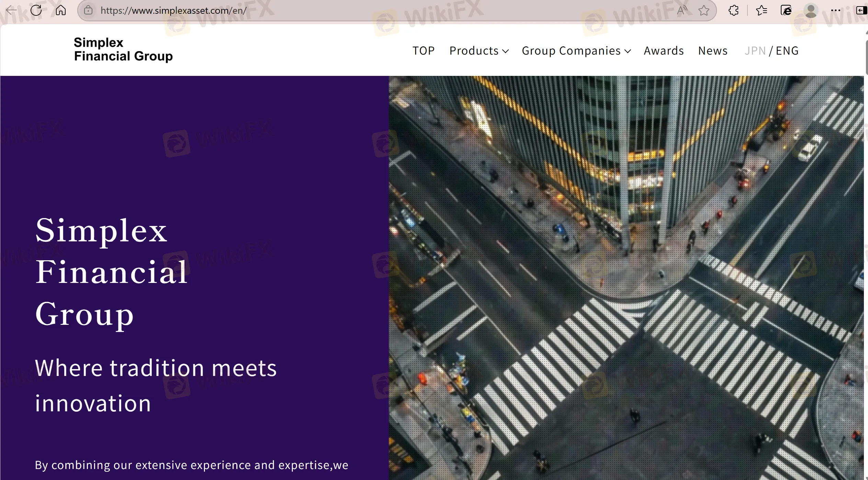The height and width of the screenshot is (480, 868).
Task: Go back with the browser back arrow
Action: 11,10
